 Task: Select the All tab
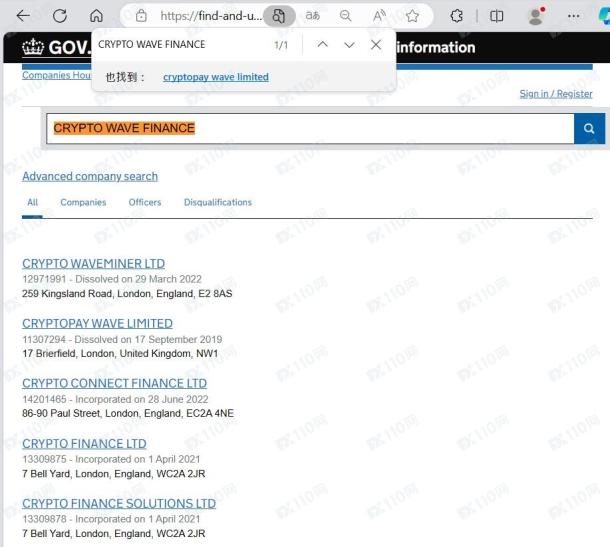[32, 202]
